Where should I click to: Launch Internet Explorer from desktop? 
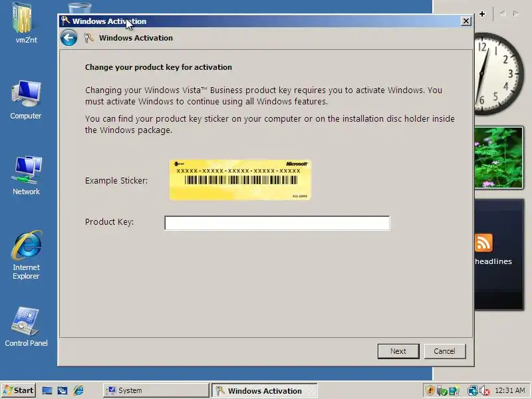26,255
